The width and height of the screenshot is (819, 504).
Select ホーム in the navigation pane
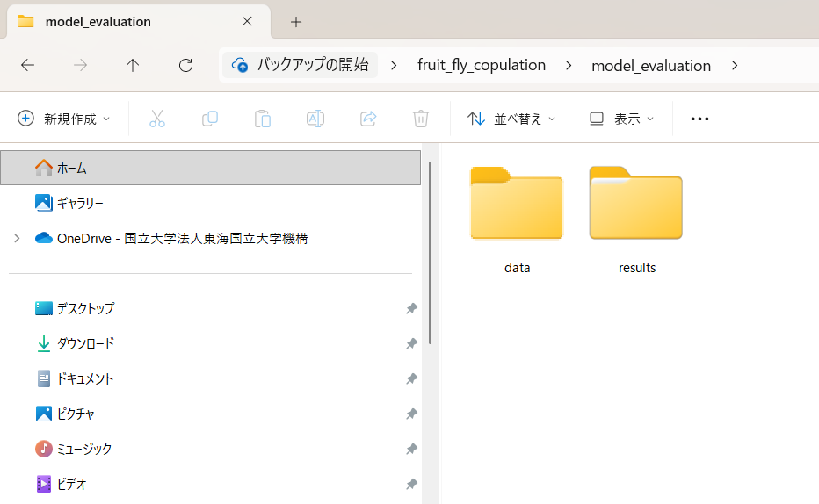pyautogui.click(x=72, y=168)
